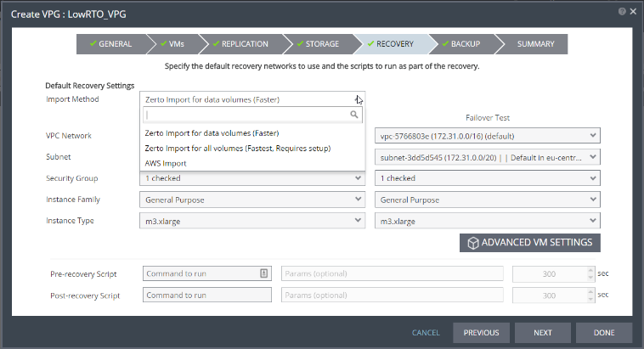Image resolution: width=644 pixels, height=349 pixels.
Task: Click Pre-recovery timeout value 300
Action: pos(549,274)
